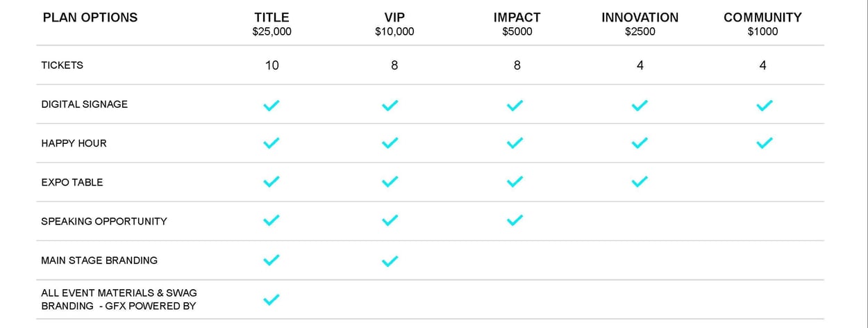
Task: Click the INNOVATION plan Digital Signage checkmark
Action: [640, 106]
